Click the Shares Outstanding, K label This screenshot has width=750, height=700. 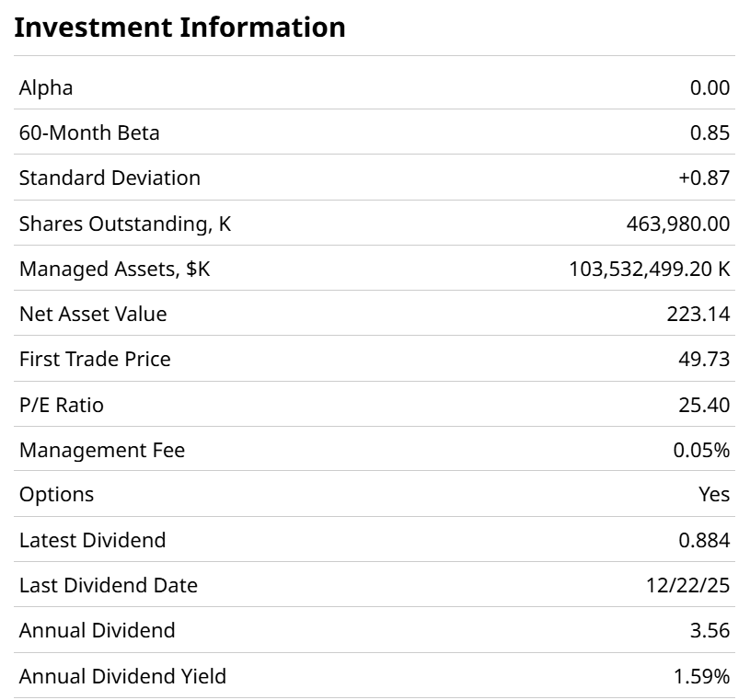click(125, 224)
